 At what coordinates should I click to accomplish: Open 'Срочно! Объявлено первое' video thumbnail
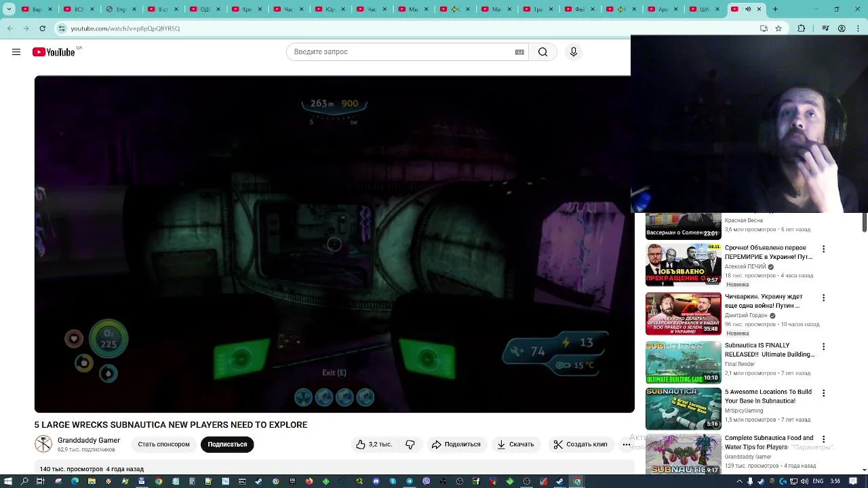click(x=684, y=265)
